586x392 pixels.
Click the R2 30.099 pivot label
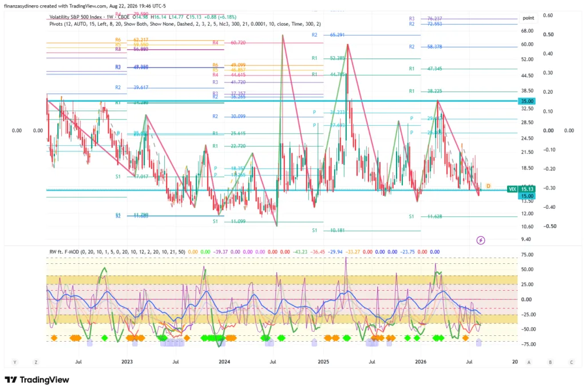point(229,117)
